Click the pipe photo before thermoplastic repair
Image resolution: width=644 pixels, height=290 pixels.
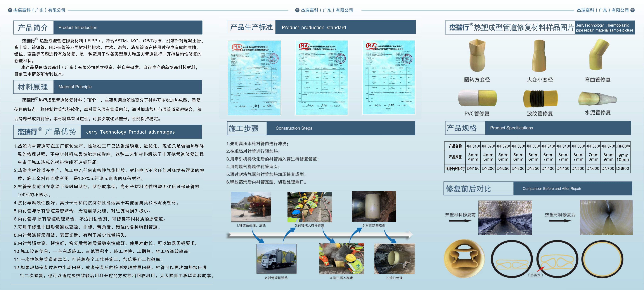tap(505, 217)
